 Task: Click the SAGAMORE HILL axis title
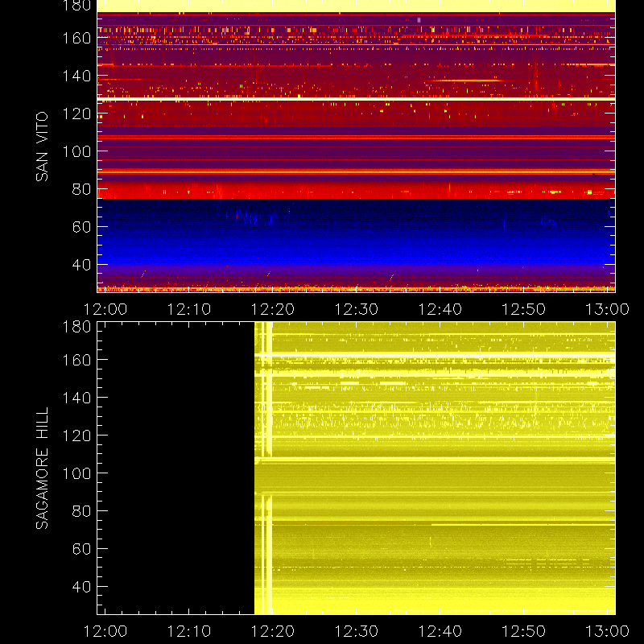click(x=42, y=469)
